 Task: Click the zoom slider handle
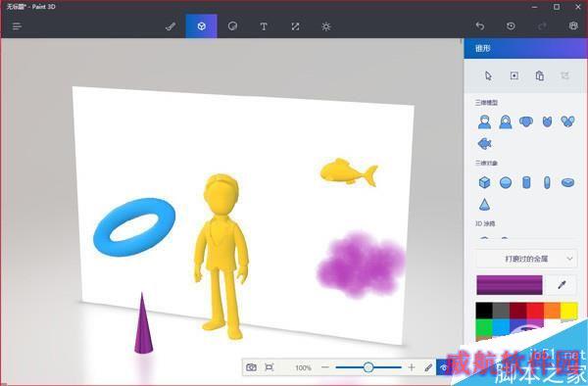[368, 367]
